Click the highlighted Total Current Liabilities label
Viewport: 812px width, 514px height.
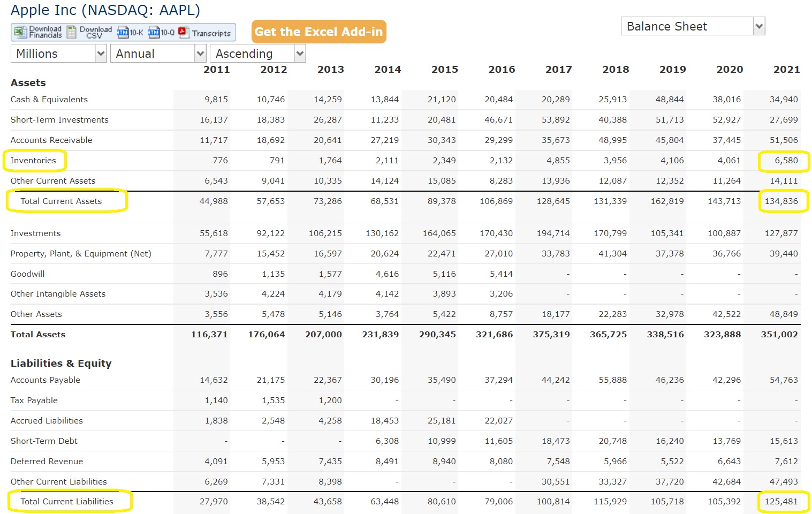[67, 501]
